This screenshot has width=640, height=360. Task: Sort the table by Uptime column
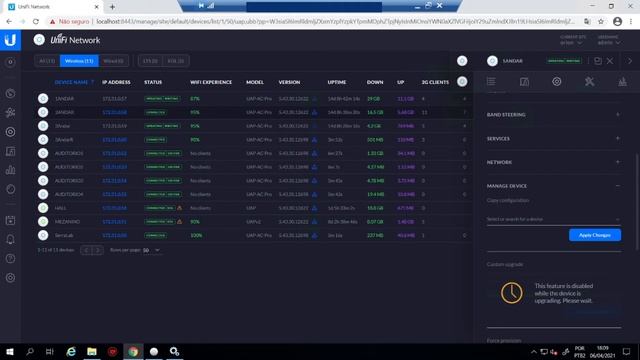[337, 82]
